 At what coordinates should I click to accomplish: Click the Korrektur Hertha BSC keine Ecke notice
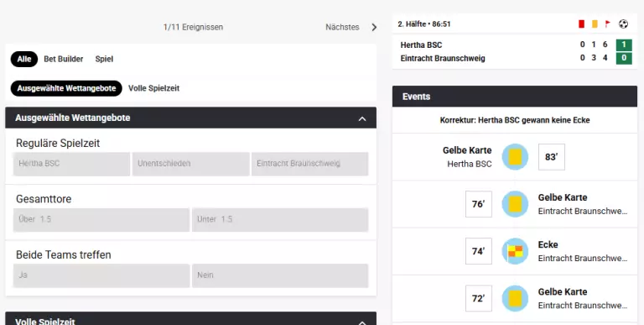[x=515, y=120]
